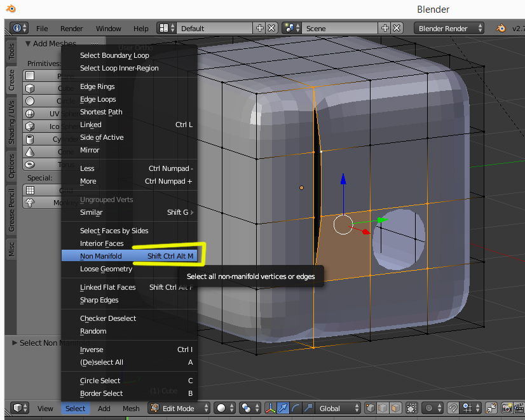The height and width of the screenshot is (420, 525).
Task: Switch to the Tools tab
Action: (x=11, y=51)
